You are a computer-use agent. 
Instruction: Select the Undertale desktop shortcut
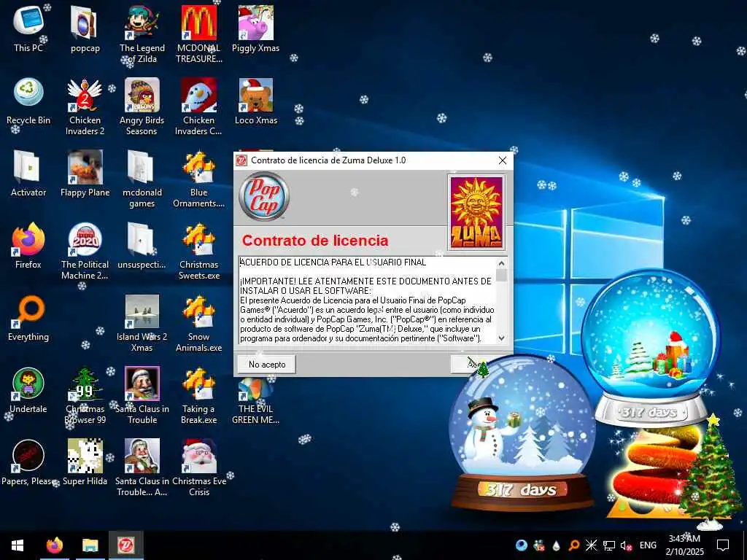pos(28,391)
